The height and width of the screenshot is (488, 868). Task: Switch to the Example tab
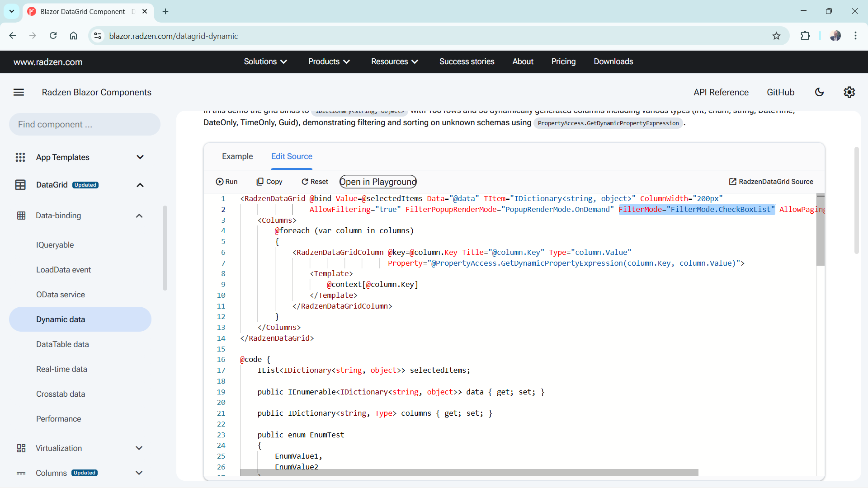(x=237, y=156)
